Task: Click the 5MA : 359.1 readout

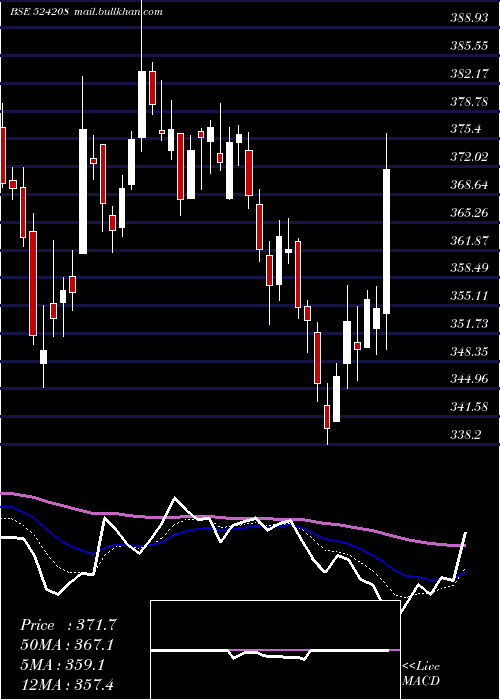Action: (x=63, y=665)
